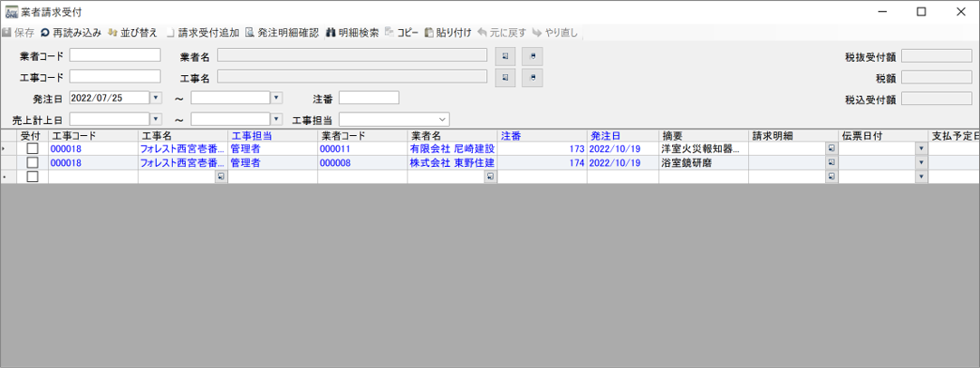Launch 明細検索 detail search
The height and width of the screenshot is (368, 980).
[x=351, y=33]
